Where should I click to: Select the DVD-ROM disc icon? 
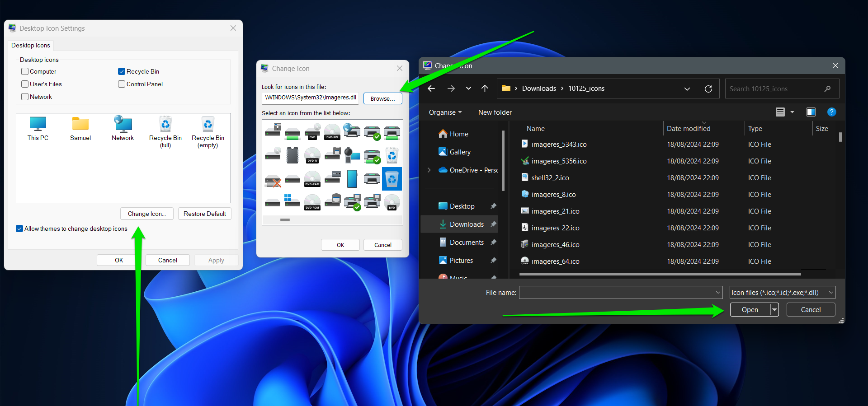click(312, 202)
